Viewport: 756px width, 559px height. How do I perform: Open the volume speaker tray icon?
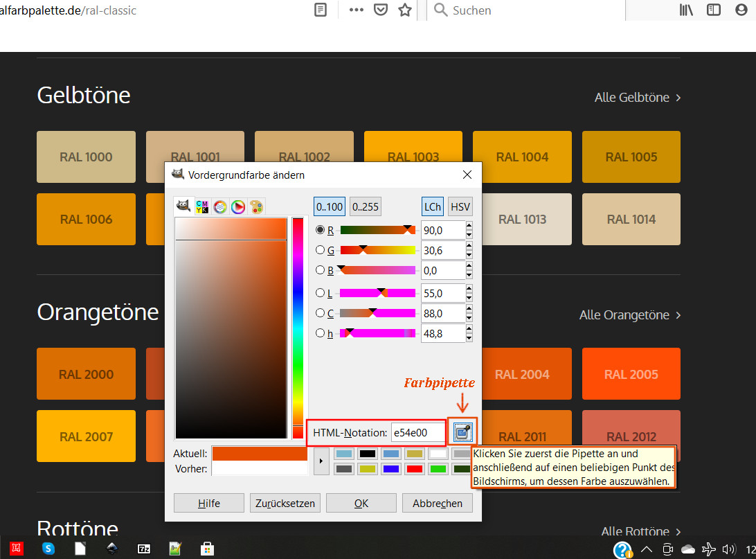[728, 549]
